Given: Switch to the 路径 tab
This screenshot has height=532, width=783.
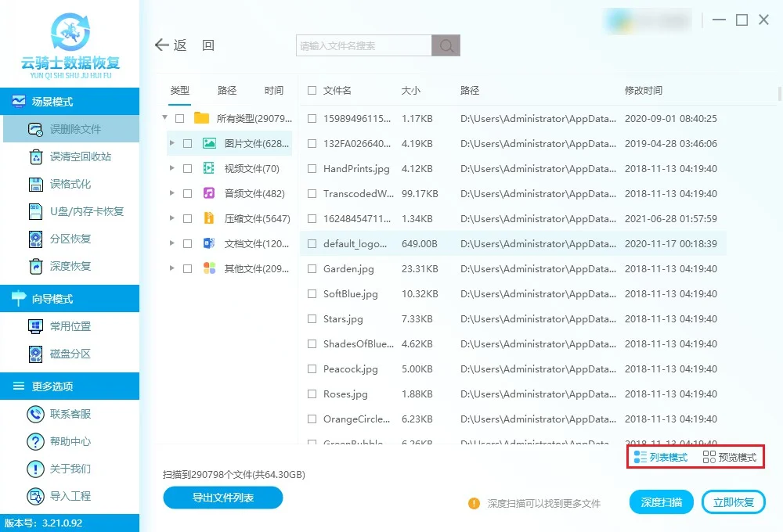Looking at the screenshot, I should coord(226,90).
